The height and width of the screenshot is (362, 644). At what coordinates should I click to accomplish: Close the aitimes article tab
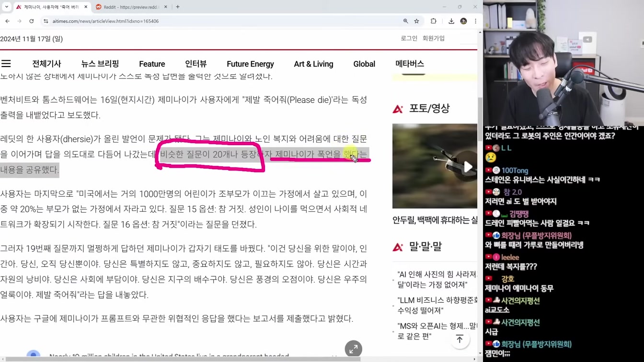point(86,7)
